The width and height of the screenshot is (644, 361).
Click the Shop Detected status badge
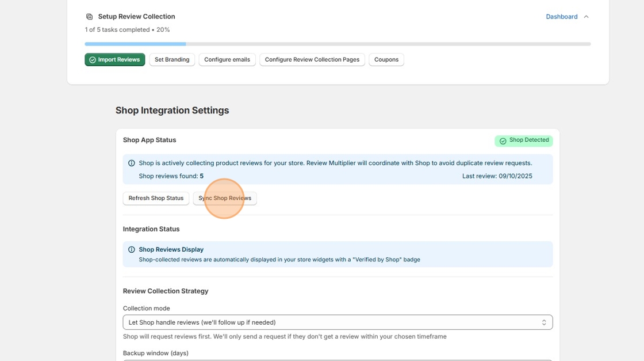[523, 140]
